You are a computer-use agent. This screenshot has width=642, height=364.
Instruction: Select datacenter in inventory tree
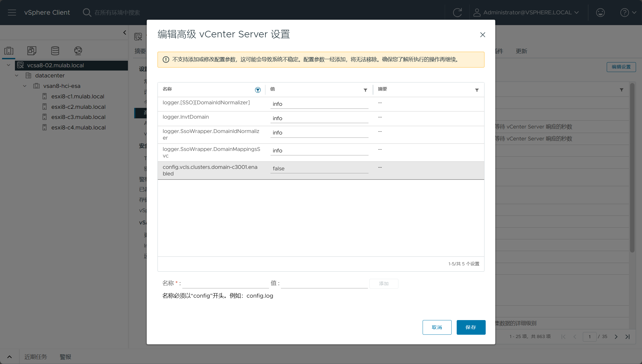[x=50, y=76]
